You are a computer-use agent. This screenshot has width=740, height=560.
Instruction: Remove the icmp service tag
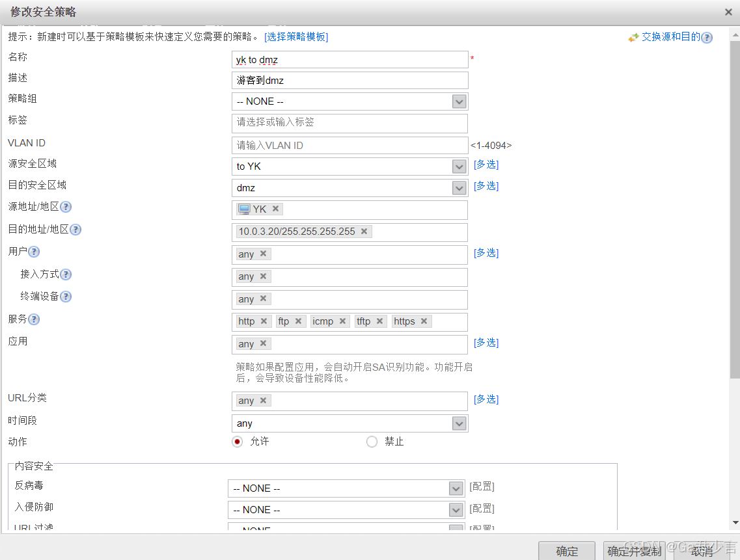coord(342,321)
